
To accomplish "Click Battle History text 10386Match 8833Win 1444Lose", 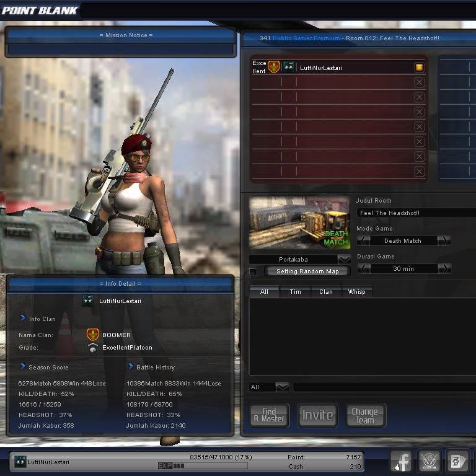I will click(174, 383).
